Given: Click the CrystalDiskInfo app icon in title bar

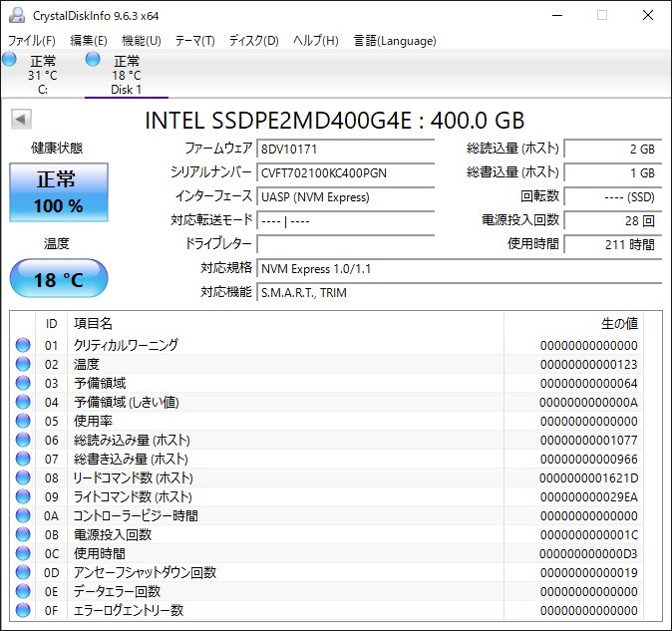Looking at the screenshot, I should point(17,15).
